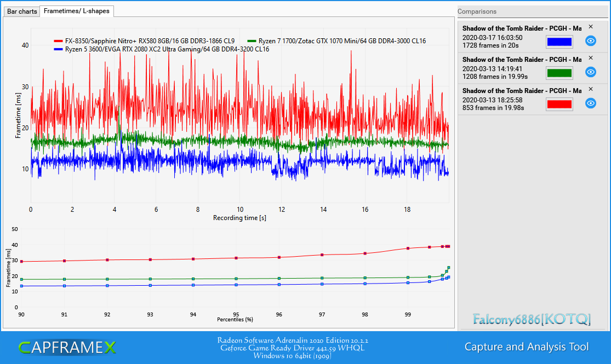
Task: Click the vertical 'Frametime [ms]' label of upper chart
Action: pyautogui.click(x=18, y=115)
